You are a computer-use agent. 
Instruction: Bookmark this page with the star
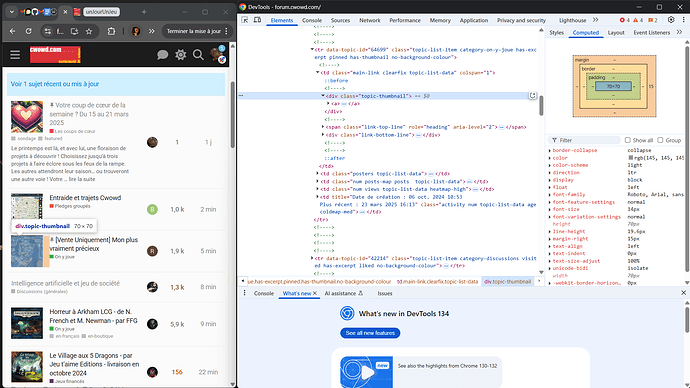(x=89, y=31)
